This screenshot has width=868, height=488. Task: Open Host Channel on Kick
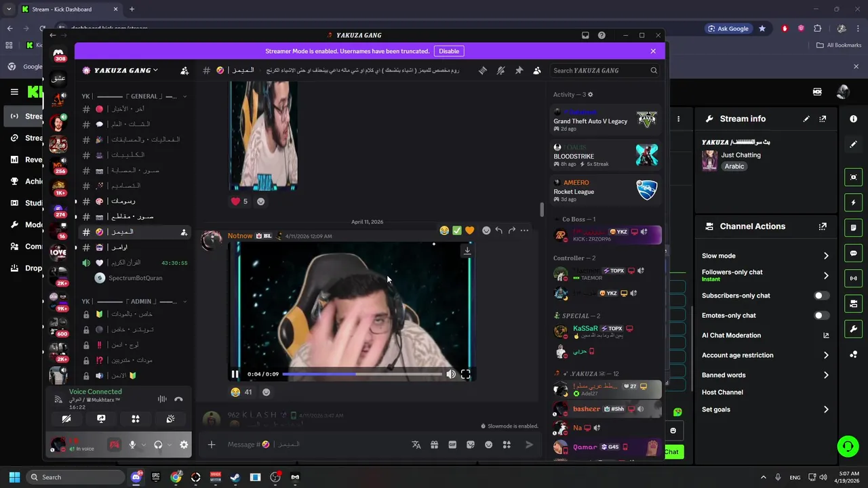coord(766,392)
